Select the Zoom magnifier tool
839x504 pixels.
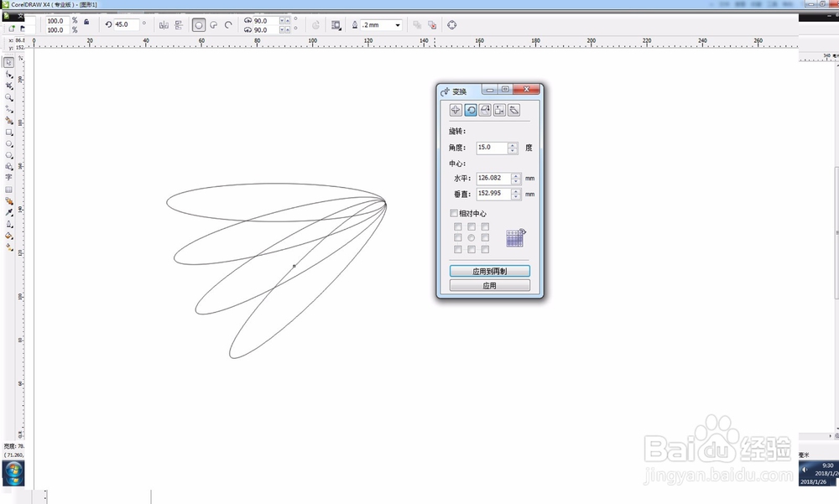pos(8,97)
